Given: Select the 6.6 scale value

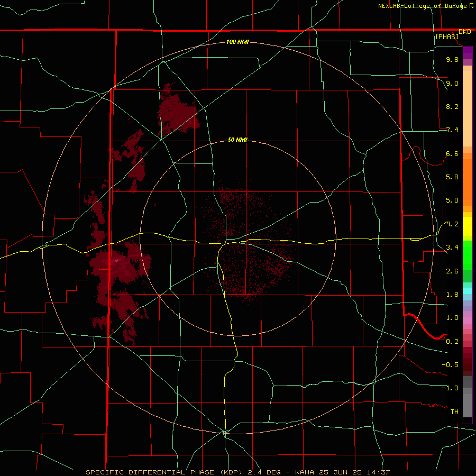Looking at the screenshot, I should click(x=452, y=153).
